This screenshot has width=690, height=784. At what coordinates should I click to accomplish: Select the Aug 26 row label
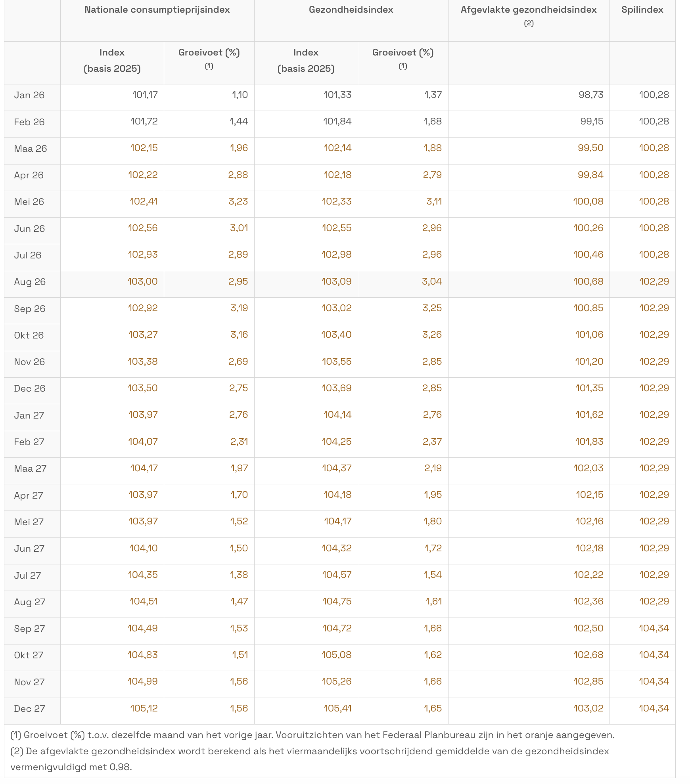pos(30,282)
